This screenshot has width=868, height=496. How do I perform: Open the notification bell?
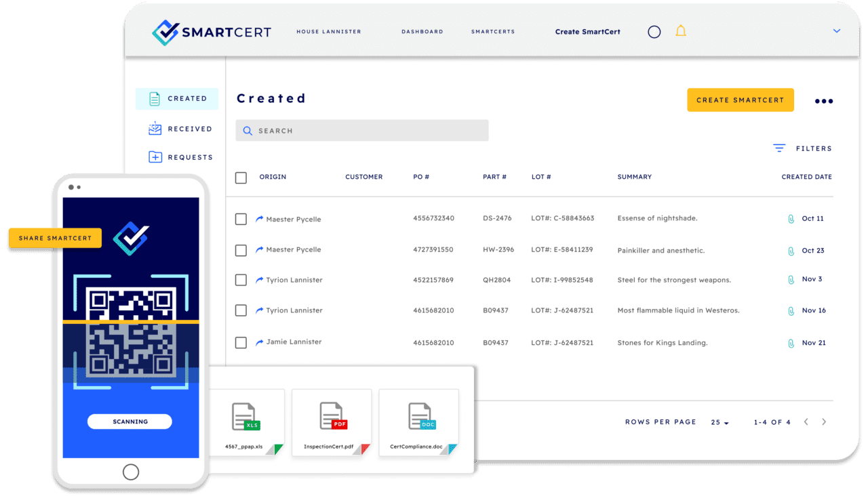pos(681,31)
